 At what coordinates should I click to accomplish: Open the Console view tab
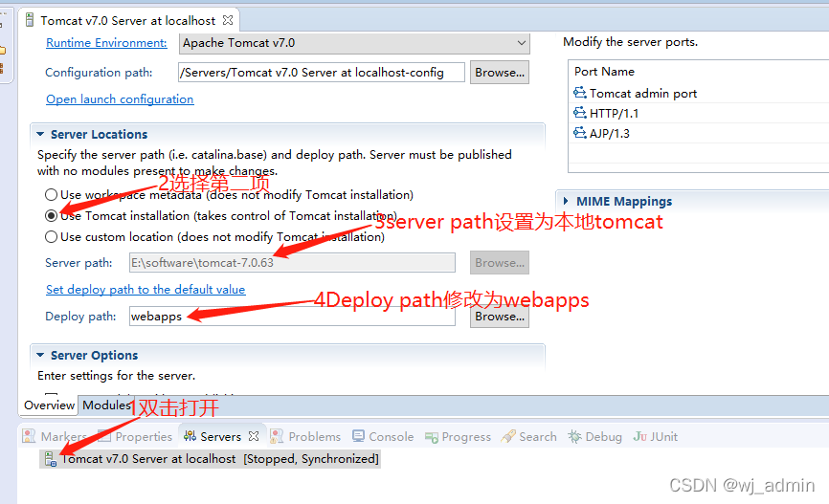[x=383, y=437]
